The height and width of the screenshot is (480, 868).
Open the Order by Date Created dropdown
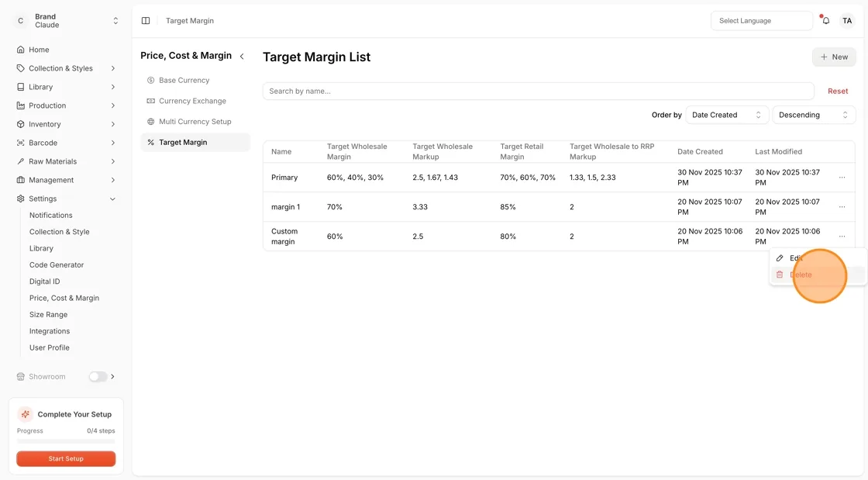click(727, 115)
